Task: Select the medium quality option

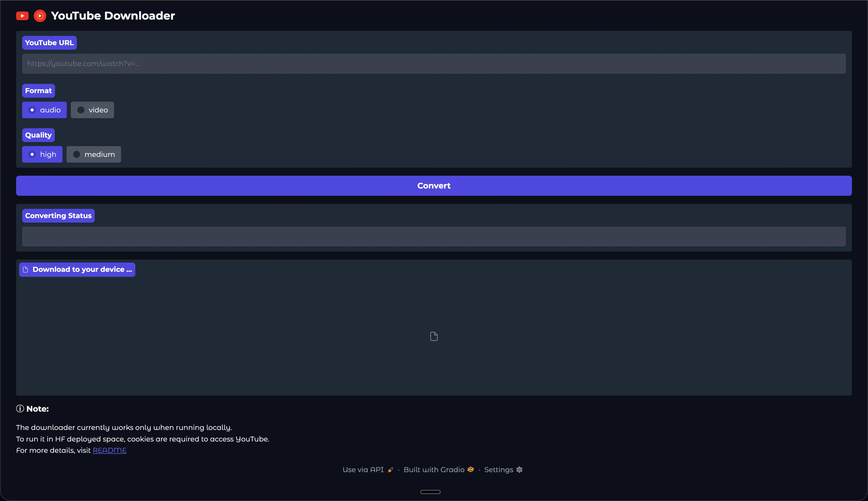Action: point(94,154)
